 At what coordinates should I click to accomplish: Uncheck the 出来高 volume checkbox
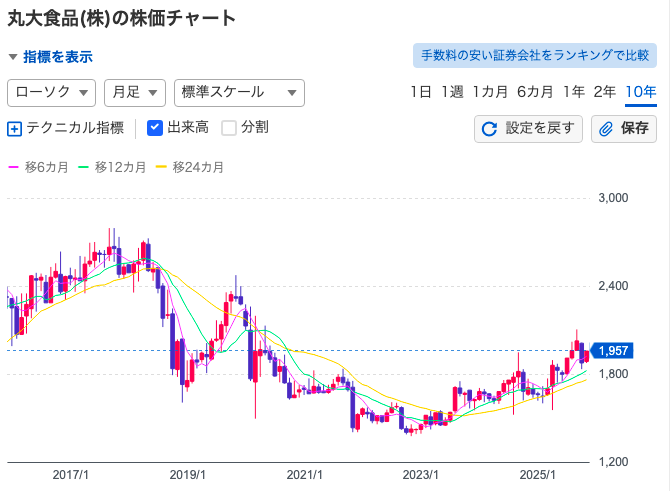point(155,127)
